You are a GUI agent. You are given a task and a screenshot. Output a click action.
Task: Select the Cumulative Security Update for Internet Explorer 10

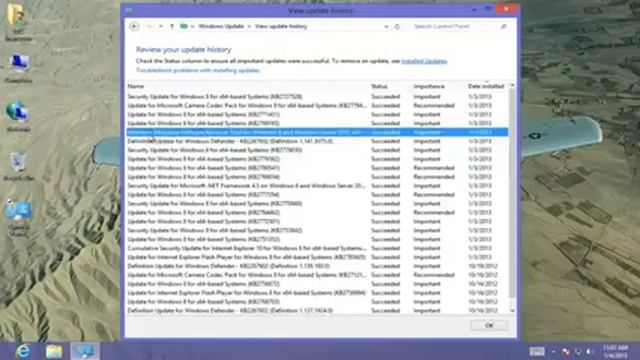pyautogui.click(x=317, y=248)
